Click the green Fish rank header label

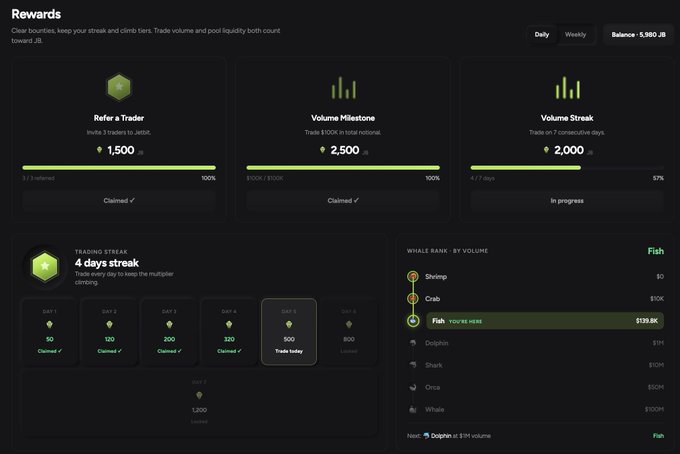(655, 251)
